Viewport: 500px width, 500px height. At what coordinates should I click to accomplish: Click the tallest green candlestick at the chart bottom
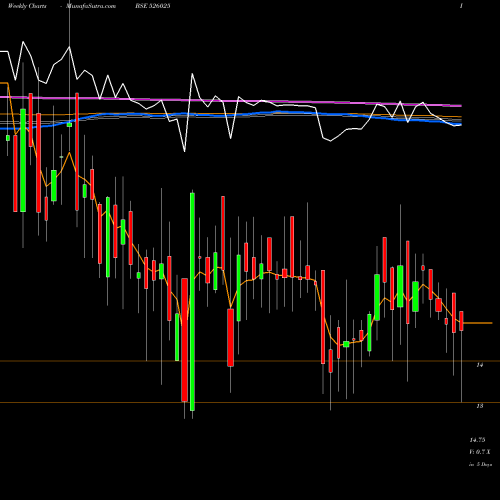tap(192, 302)
